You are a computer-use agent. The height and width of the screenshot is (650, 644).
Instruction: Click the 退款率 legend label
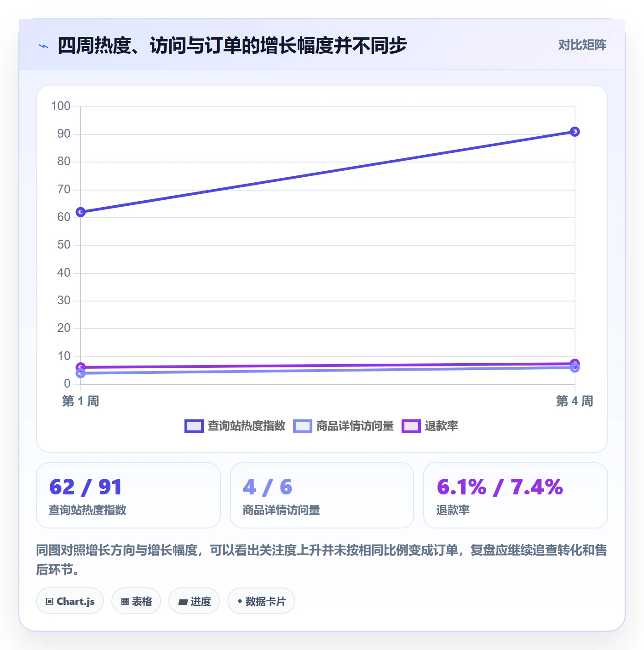coord(442,426)
